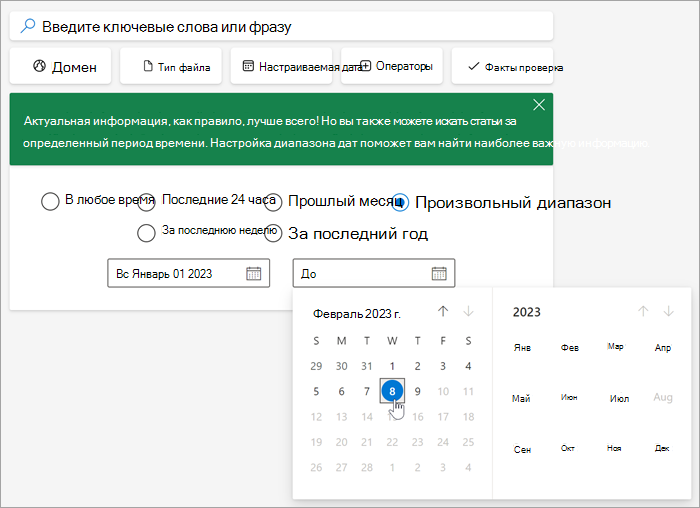This screenshot has height=508, width=700.
Task: Open the start date calendar icon
Action: tap(254, 273)
